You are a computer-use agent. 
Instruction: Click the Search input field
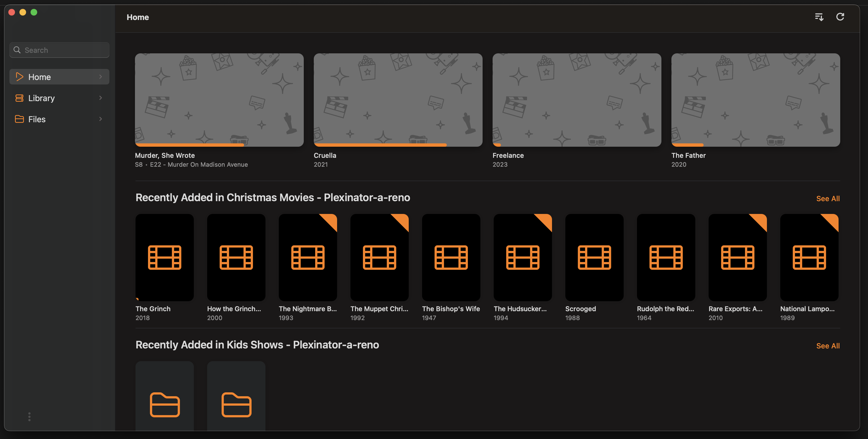click(x=64, y=50)
